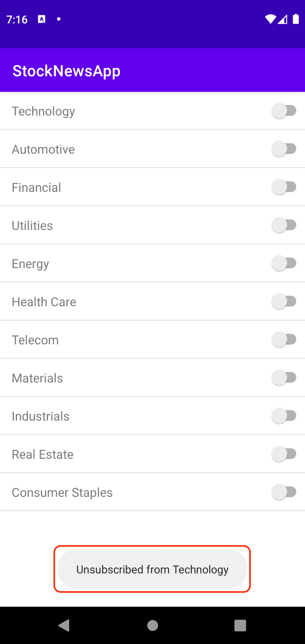Image resolution: width=305 pixels, height=644 pixels.
Task: Turn on the Automotive switch
Action: point(284,149)
